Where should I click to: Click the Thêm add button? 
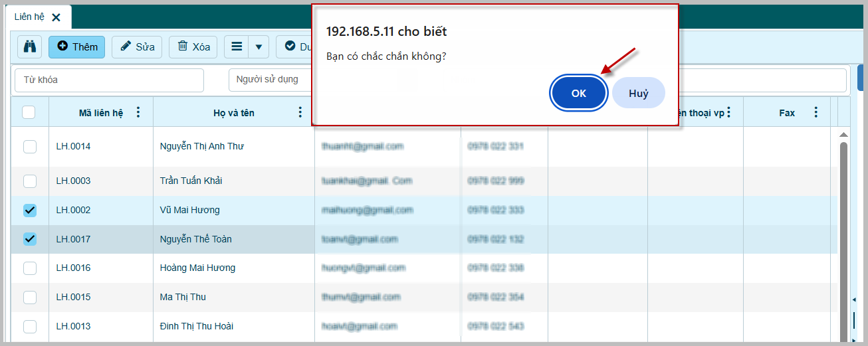pyautogui.click(x=76, y=46)
